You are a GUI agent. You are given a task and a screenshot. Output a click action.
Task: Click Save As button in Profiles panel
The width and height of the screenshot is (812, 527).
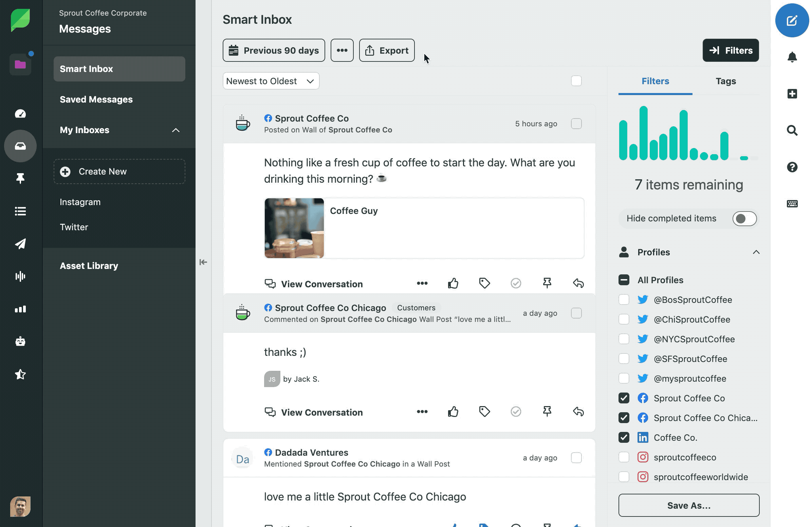click(x=688, y=506)
